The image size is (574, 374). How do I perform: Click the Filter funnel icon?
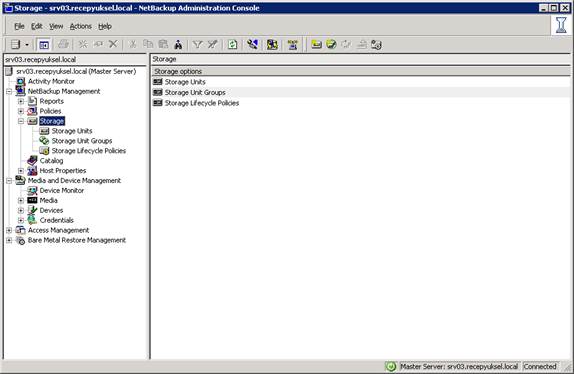pyautogui.click(x=197, y=45)
